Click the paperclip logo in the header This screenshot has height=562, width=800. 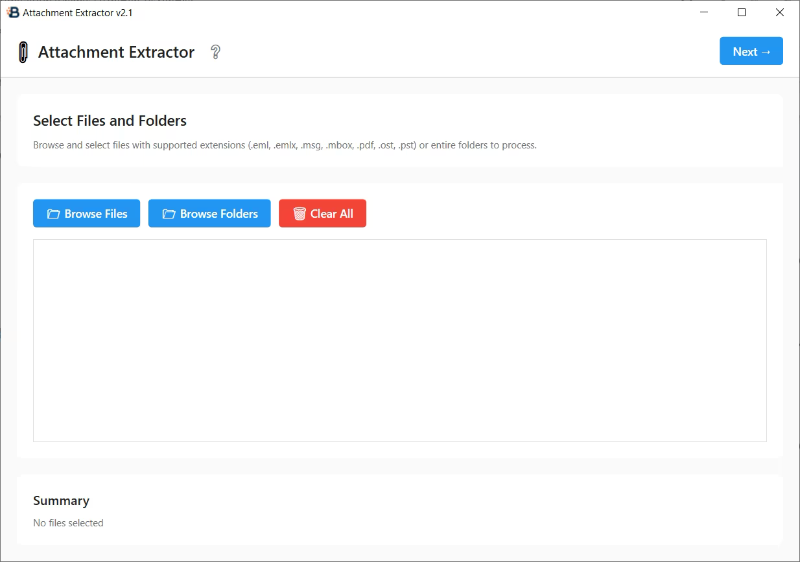click(23, 52)
